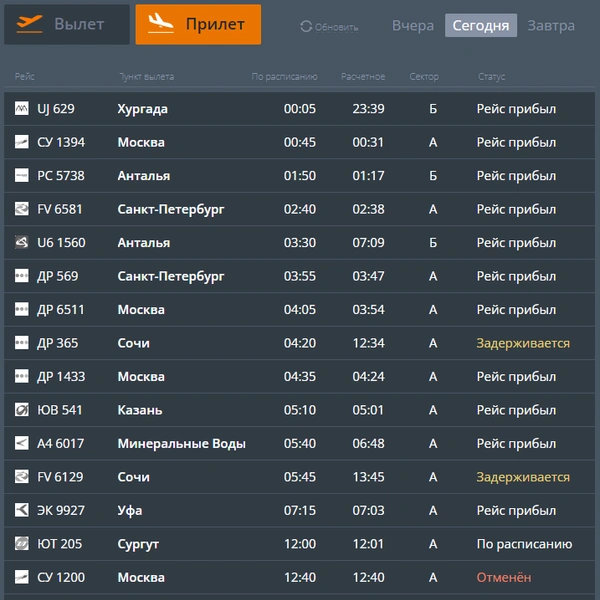
Task: Click airline logo for flight ЭК 9927
Action: pos(21,510)
